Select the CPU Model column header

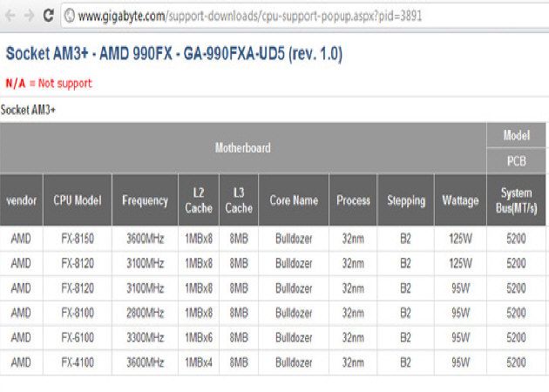click(78, 200)
